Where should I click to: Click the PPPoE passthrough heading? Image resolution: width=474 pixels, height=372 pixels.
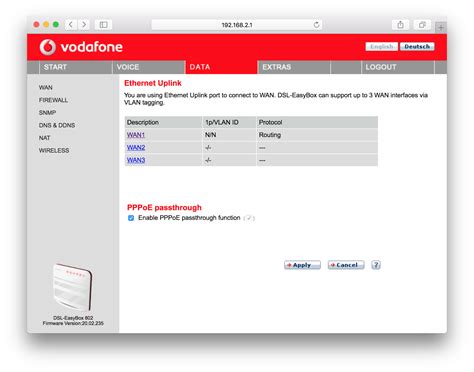click(x=164, y=208)
